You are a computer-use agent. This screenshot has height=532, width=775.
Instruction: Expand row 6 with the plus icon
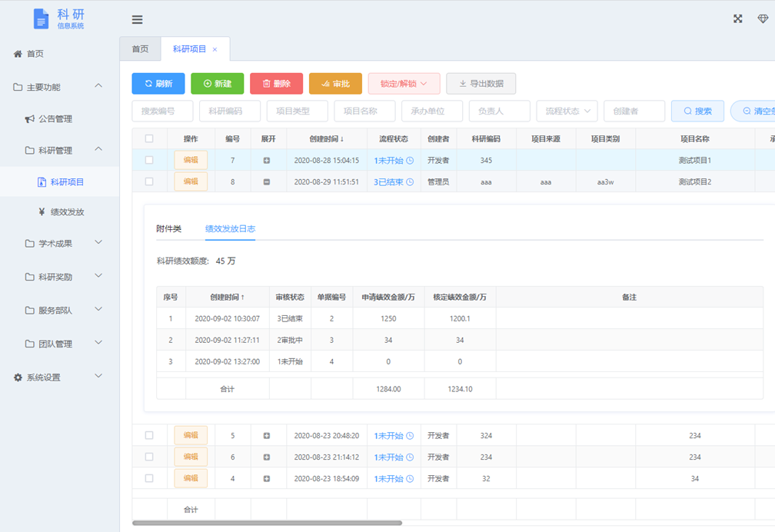pyautogui.click(x=266, y=457)
